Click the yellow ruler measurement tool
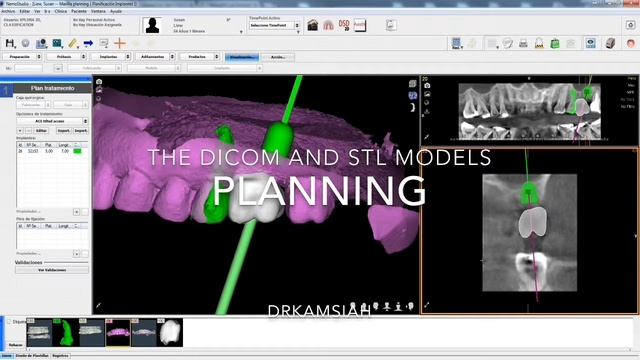The height and width of the screenshot is (360, 640). (73, 43)
